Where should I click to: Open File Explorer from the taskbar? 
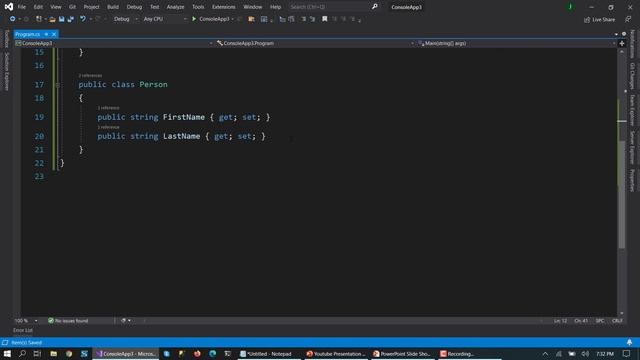click(x=53, y=353)
